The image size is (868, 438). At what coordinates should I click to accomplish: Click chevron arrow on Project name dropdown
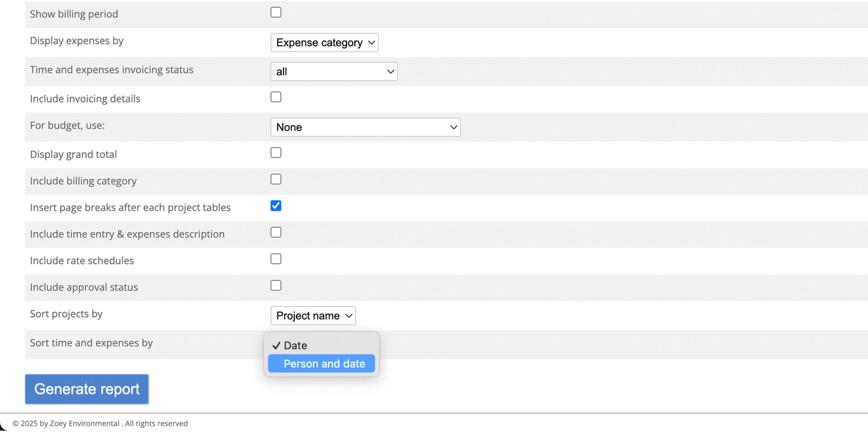[349, 316]
